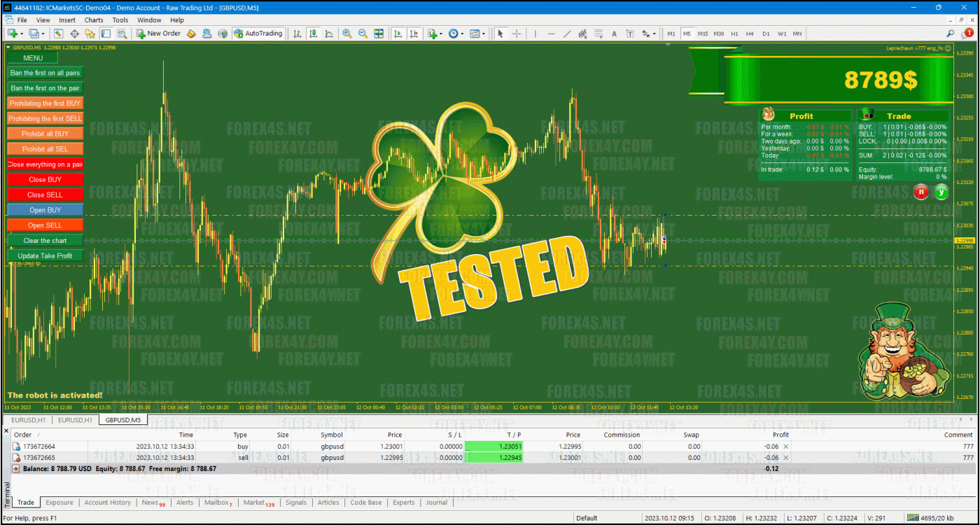
Task: Click the Tile Windows icon
Action: click(x=379, y=34)
